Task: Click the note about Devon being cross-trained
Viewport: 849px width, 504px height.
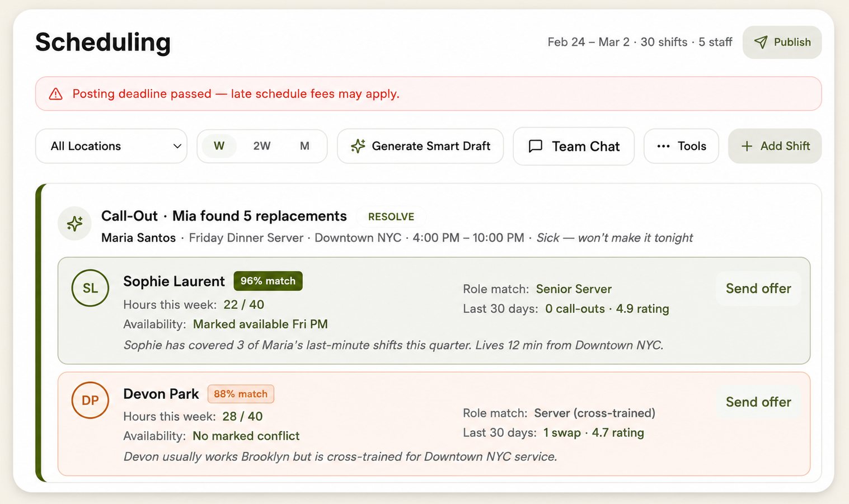Action: pyautogui.click(x=340, y=457)
